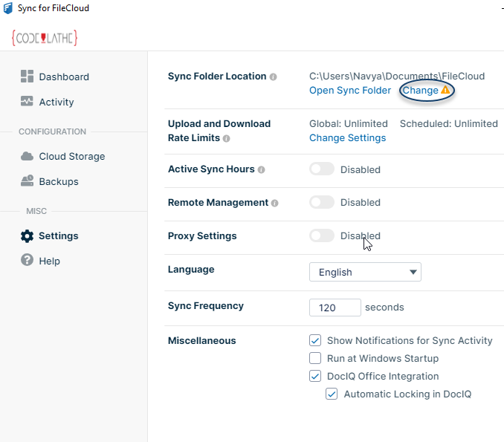The image size is (504, 442).
Task: Select Settings in the sidebar
Action: tap(59, 235)
